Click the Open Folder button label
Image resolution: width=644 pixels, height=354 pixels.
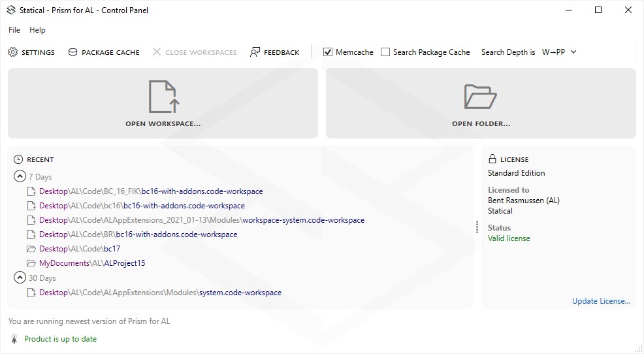481,123
